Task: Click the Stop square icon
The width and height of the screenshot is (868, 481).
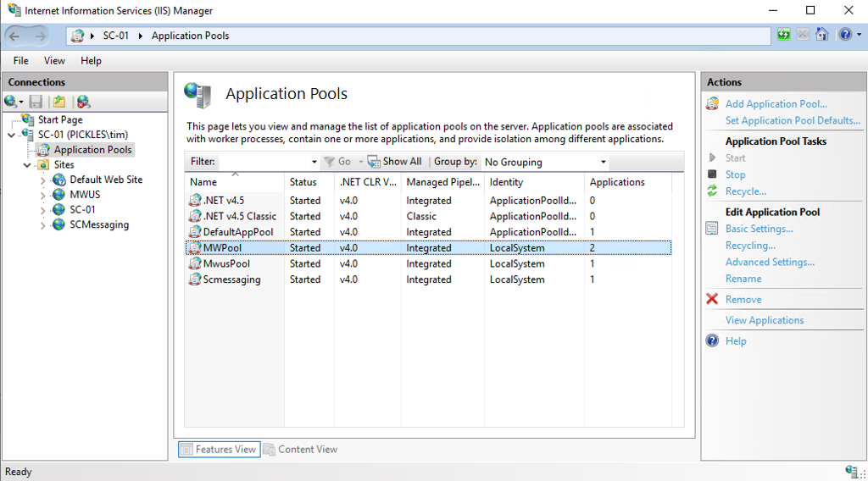Action: pos(712,174)
